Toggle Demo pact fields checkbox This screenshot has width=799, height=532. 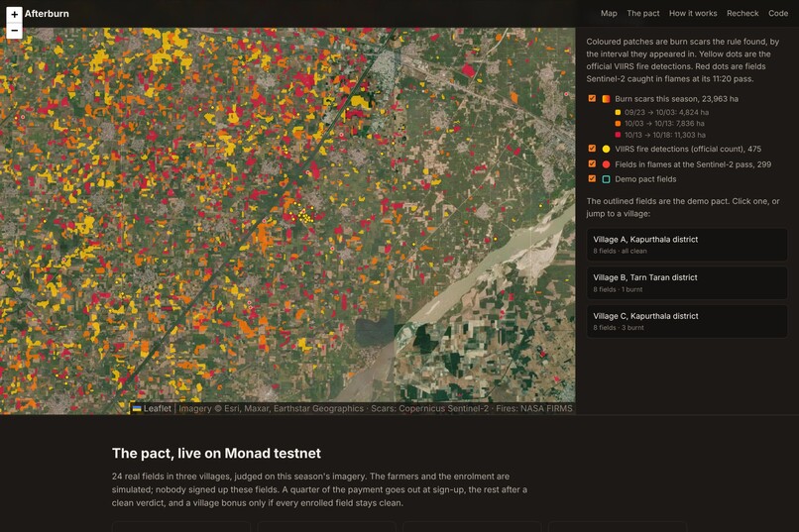coord(592,178)
